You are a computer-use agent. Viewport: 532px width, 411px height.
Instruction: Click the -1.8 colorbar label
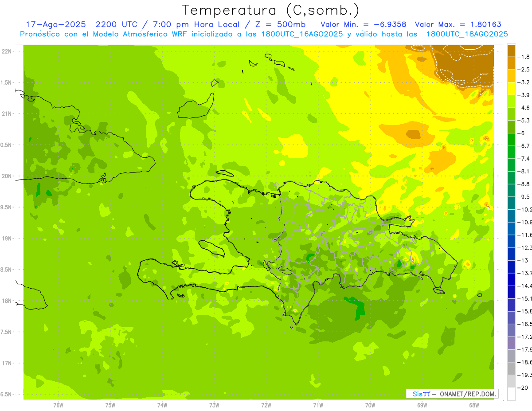coord(524,57)
